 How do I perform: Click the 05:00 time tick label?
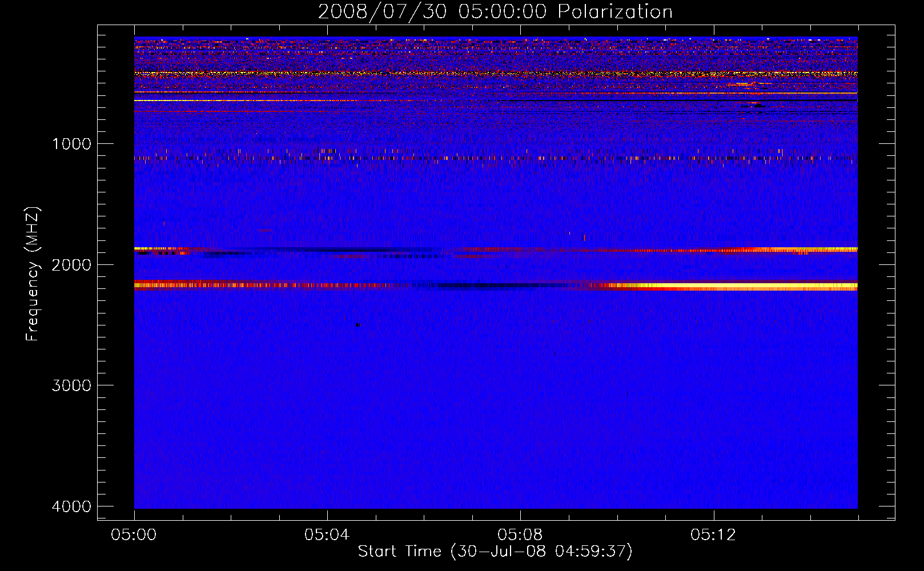(x=134, y=535)
